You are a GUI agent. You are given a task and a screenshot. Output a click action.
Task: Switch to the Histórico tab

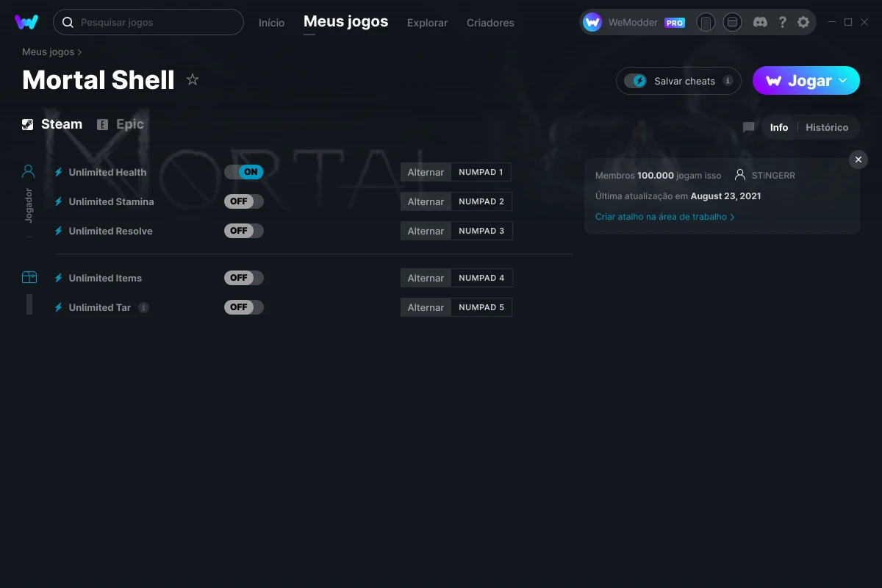point(827,127)
